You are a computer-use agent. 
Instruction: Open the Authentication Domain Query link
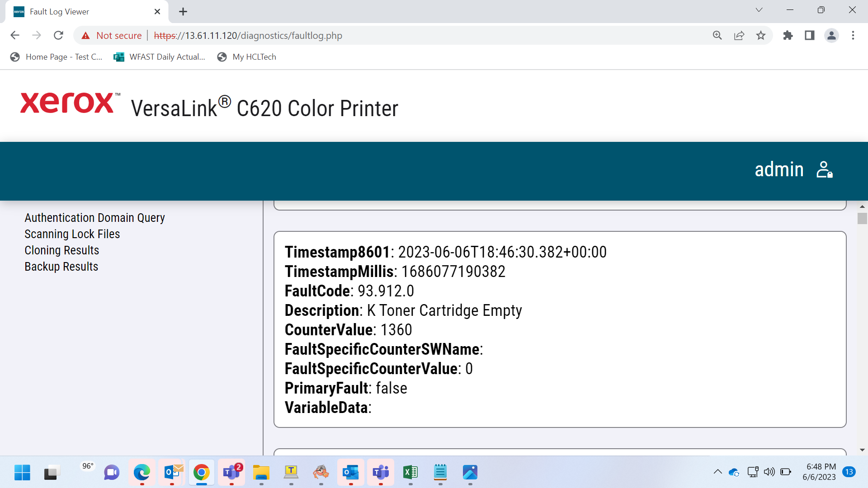click(x=94, y=218)
